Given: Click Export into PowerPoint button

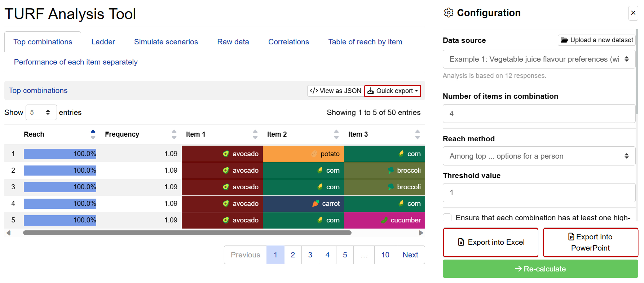Looking at the screenshot, I should 591,242.
